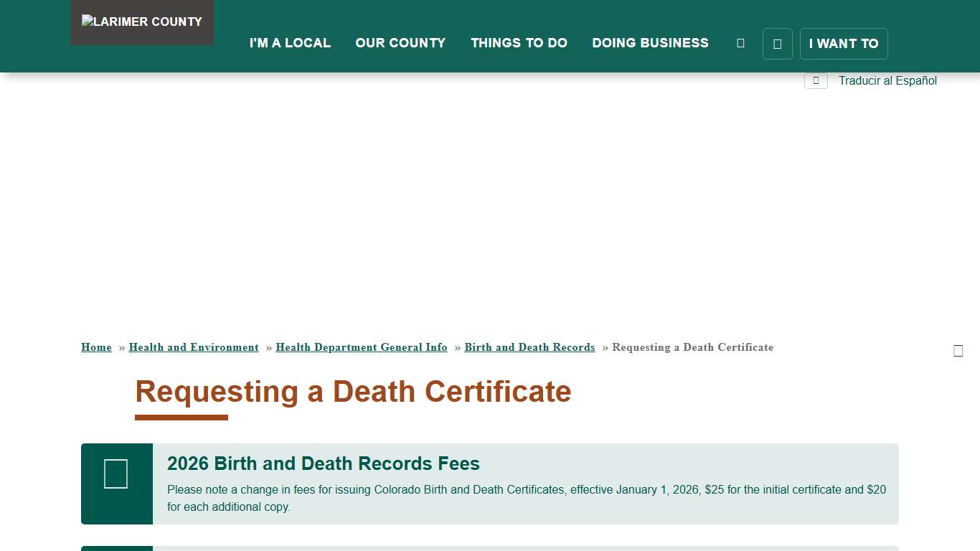
Task: Select DOING BUSINESS in the navigation
Action: coord(650,43)
